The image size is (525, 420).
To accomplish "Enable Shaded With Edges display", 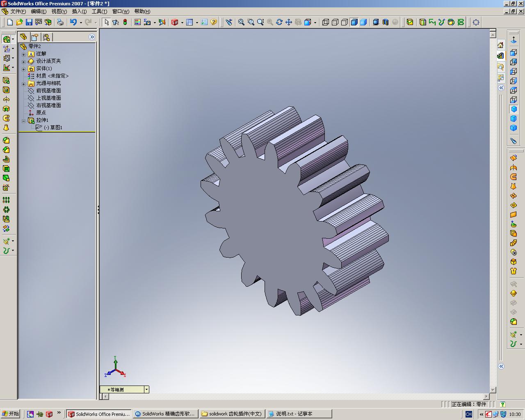I will click(354, 22).
